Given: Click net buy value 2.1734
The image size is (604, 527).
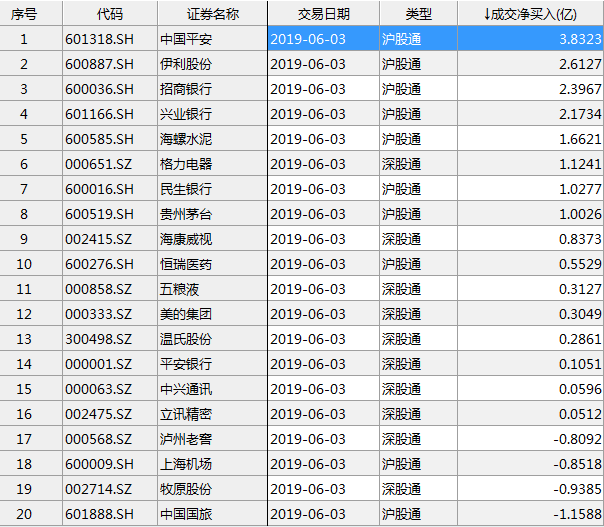Looking at the screenshot, I should click(530, 114).
